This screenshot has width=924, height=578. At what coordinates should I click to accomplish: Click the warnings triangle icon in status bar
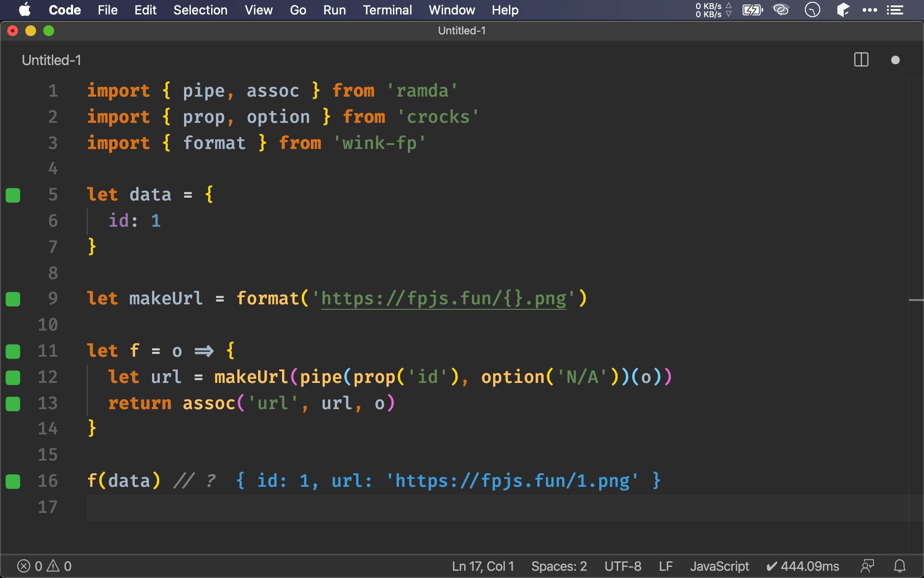click(x=54, y=566)
